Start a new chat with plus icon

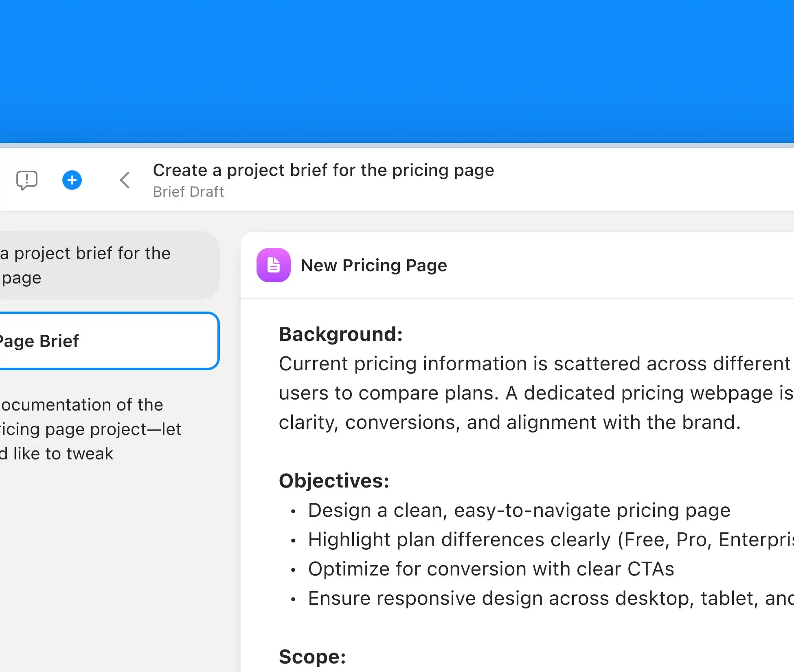[x=72, y=180]
